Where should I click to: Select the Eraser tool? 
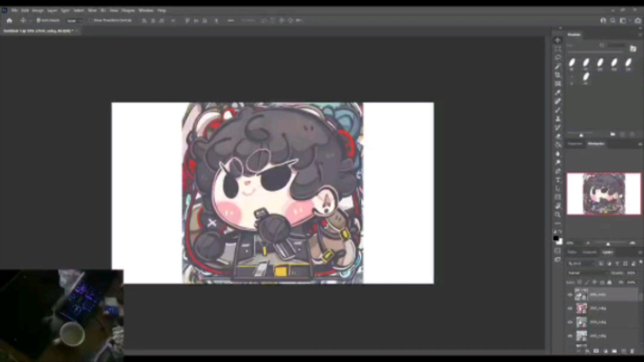coord(558,136)
